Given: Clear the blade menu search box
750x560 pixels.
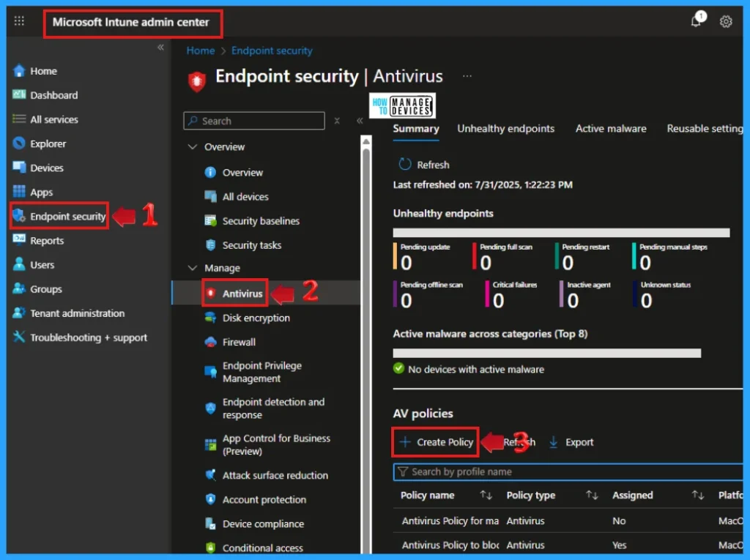Looking at the screenshot, I should point(337,121).
